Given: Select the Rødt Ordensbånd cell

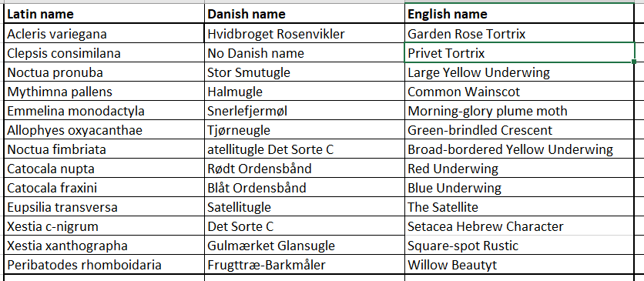Looking at the screenshot, I should click(304, 169).
